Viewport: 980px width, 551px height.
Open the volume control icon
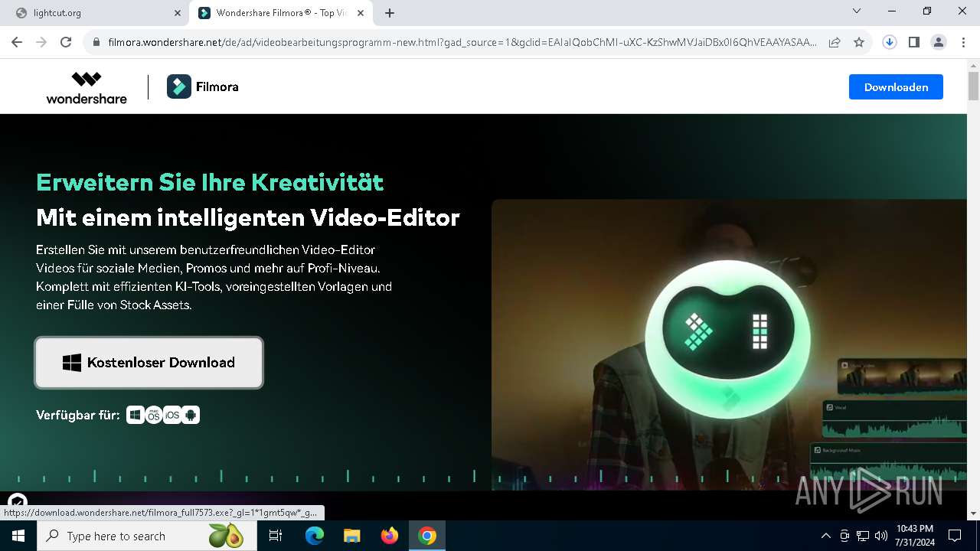[881, 536]
